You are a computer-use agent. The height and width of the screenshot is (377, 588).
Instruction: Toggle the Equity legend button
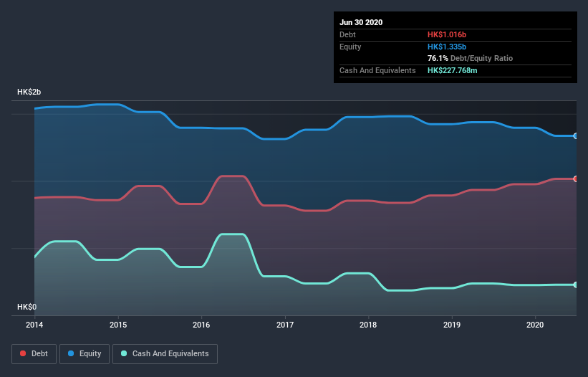[85, 354]
